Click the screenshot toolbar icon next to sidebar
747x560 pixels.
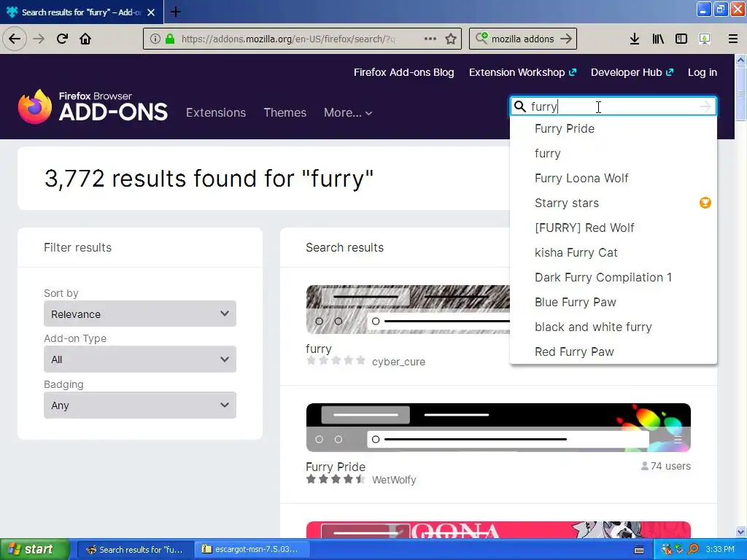pyautogui.click(x=705, y=39)
